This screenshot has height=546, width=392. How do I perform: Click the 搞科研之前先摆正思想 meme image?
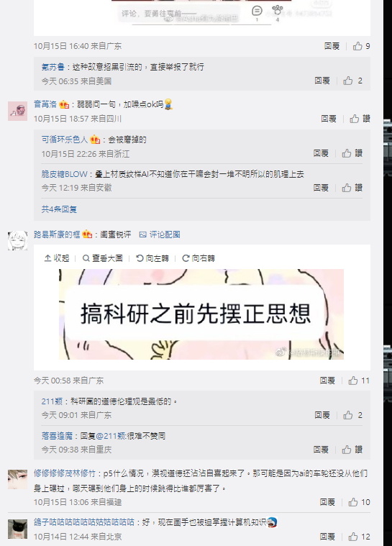coord(201,314)
